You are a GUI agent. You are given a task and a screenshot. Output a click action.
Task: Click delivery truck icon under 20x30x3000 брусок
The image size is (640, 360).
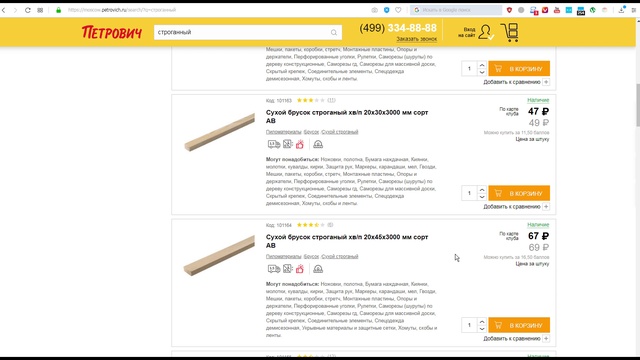click(273, 144)
